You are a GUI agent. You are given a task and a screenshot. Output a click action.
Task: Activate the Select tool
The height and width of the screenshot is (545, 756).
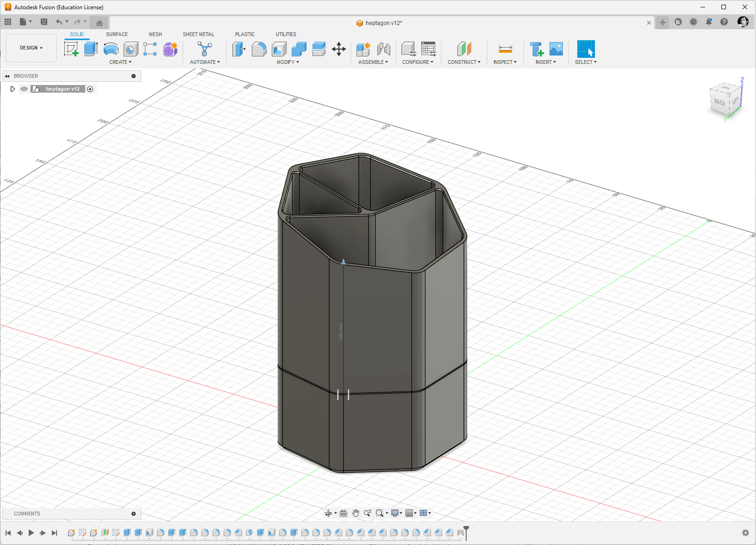coord(586,49)
